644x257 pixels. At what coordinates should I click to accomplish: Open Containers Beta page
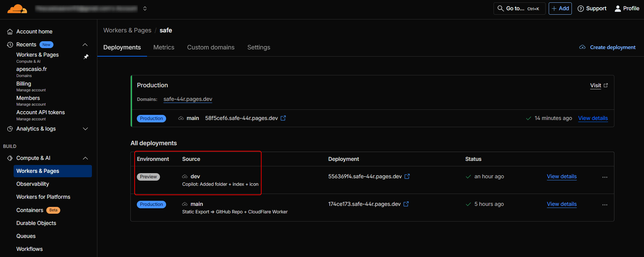[x=38, y=210]
